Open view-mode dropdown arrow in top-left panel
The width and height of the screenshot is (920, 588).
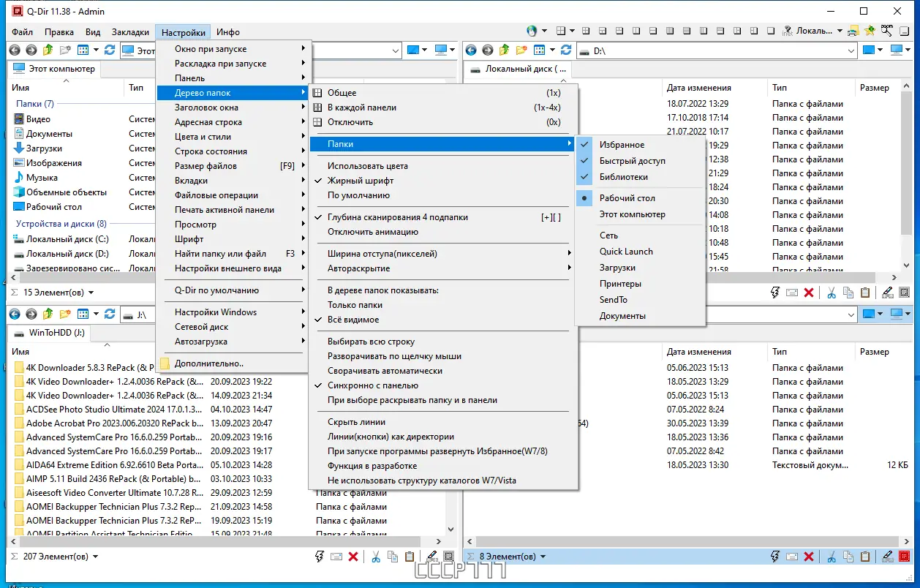tap(95, 50)
